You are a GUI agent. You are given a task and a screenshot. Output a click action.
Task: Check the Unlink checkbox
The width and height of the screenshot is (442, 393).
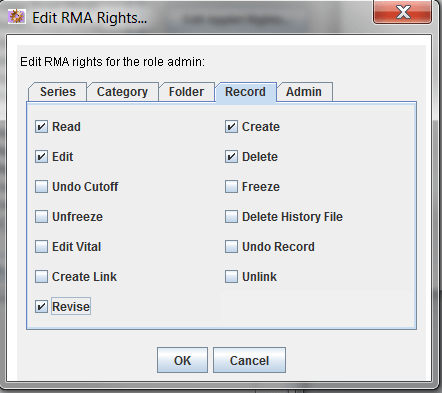(231, 277)
